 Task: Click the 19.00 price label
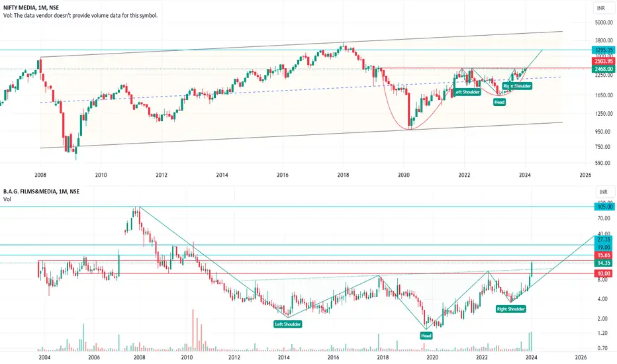(x=604, y=247)
